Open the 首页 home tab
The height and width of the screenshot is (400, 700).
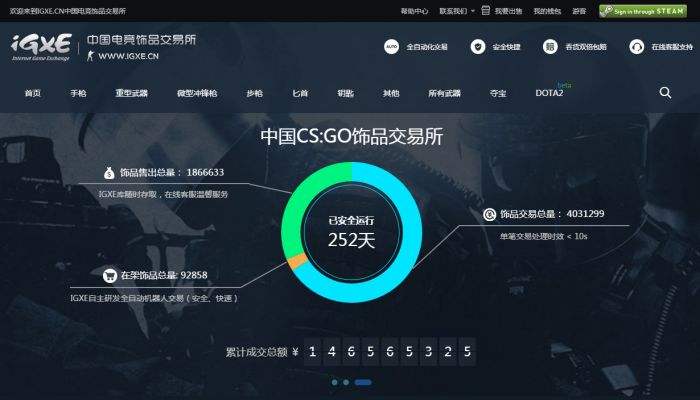pyautogui.click(x=33, y=93)
